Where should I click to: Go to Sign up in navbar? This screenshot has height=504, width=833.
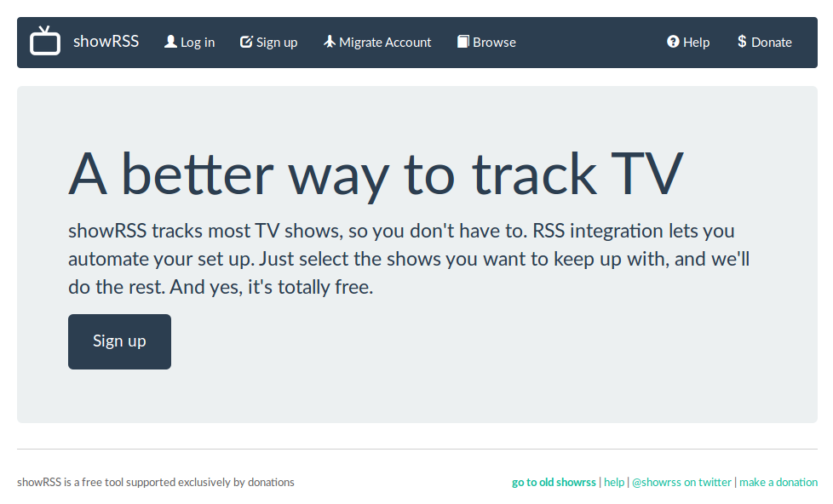click(269, 43)
